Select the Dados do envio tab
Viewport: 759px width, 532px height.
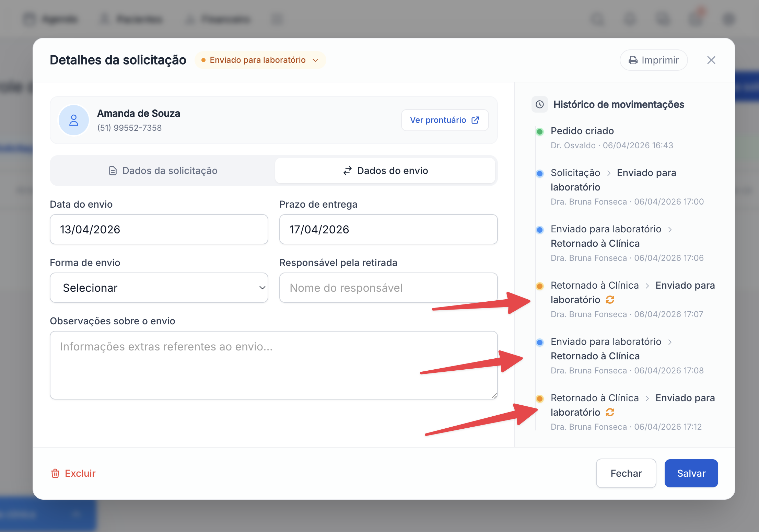(x=385, y=171)
